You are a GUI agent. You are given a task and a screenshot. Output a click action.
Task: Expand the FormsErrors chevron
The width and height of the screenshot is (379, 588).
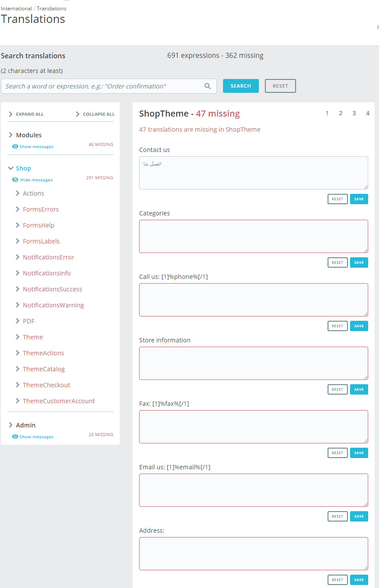pos(18,209)
